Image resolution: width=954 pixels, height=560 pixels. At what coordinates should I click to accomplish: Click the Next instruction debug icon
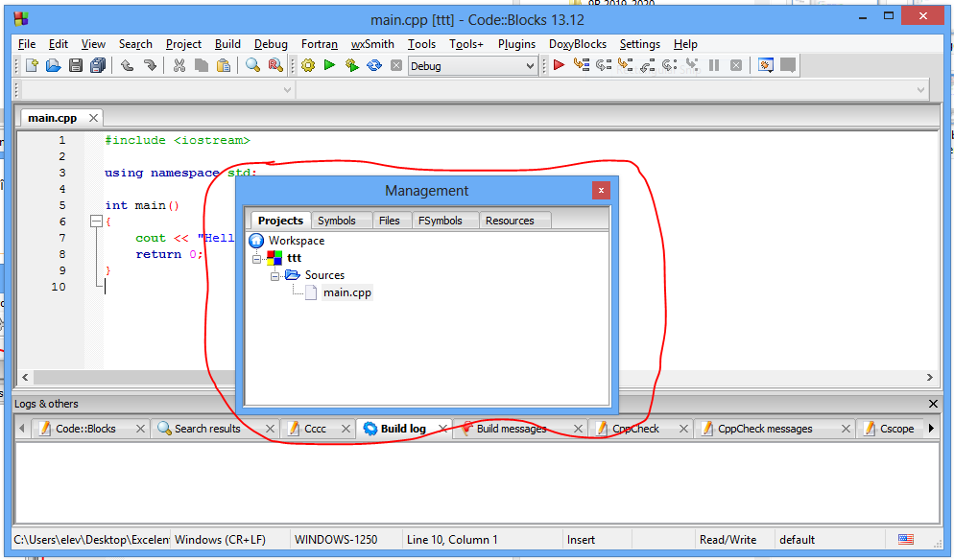pos(669,65)
